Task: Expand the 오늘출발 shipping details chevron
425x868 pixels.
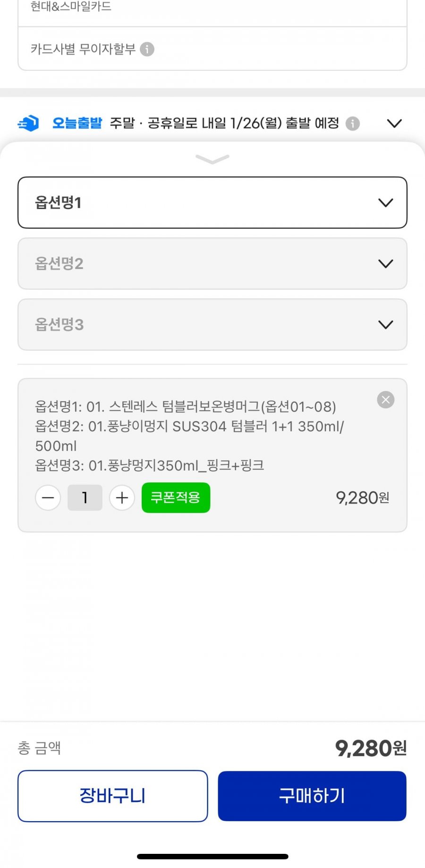Action: pyautogui.click(x=394, y=124)
